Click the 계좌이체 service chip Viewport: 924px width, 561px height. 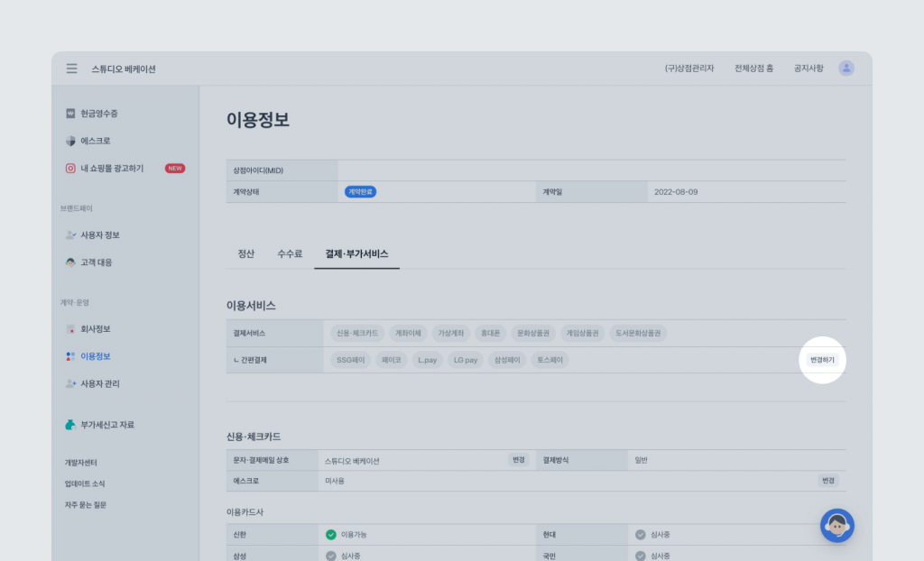408,333
